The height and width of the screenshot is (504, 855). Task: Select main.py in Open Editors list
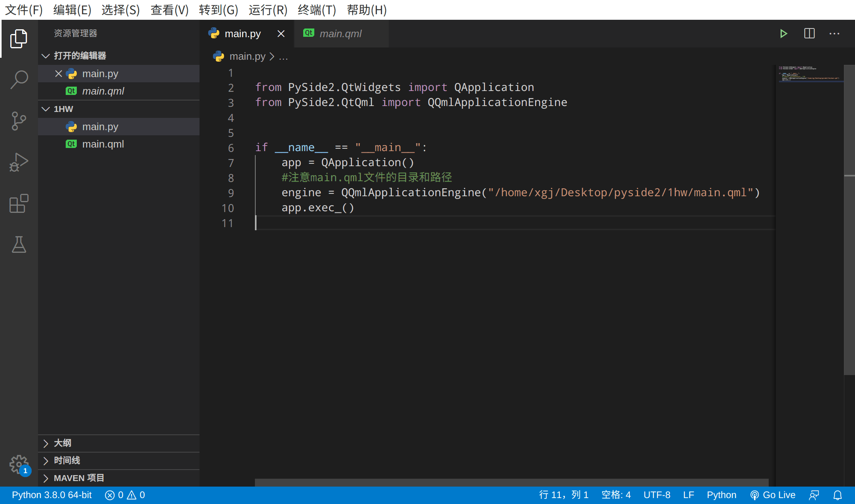click(119, 74)
